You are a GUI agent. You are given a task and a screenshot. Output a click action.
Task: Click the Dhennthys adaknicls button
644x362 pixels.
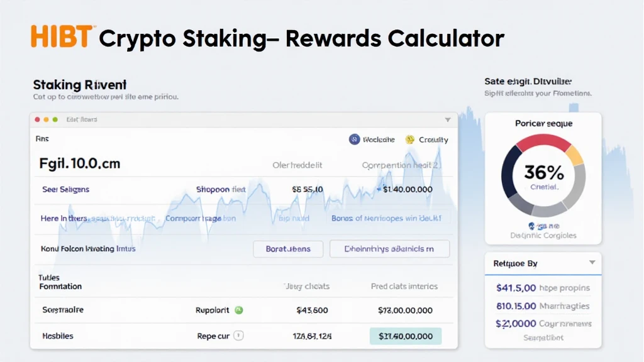(x=389, y=249)
